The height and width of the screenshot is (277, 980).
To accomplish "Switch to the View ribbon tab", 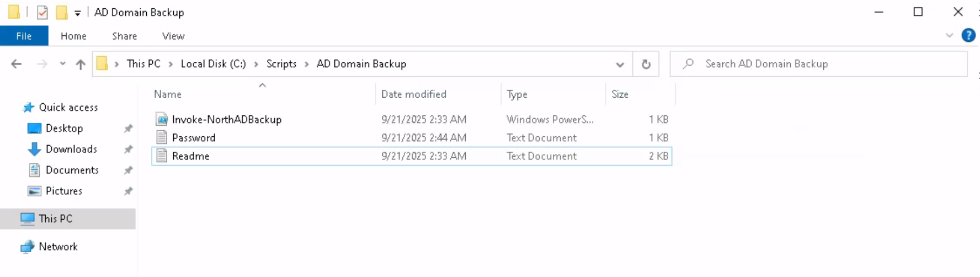I will click(x=173, y=36).
